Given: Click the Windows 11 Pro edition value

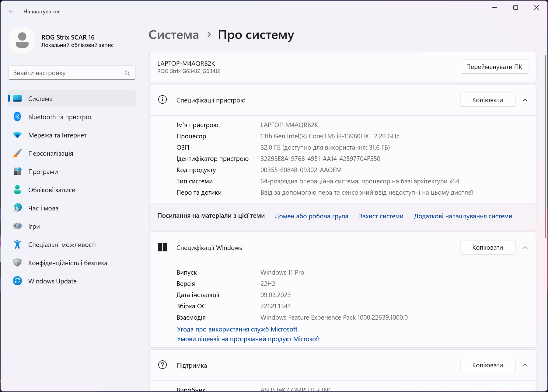Looking at the screenshot, I should [x=282, y=272].
